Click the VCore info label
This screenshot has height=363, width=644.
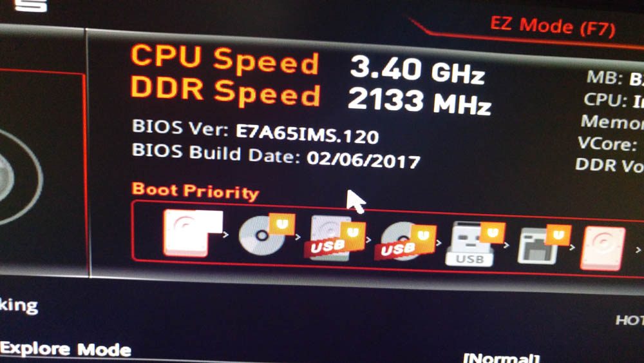click(607, 144)
